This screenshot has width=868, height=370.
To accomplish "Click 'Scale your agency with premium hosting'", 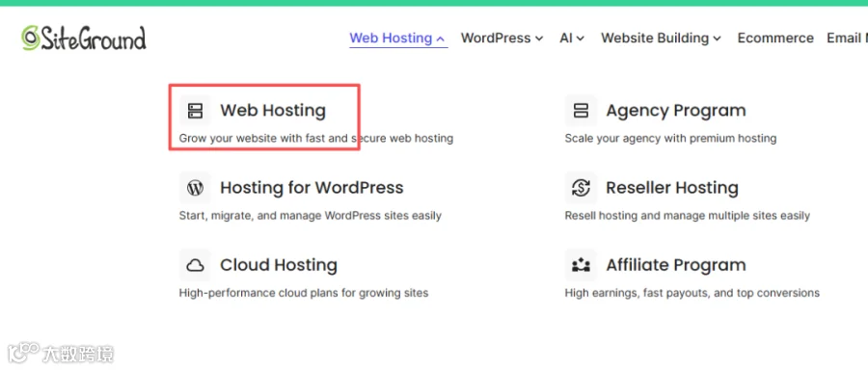I will coord(670,138).
